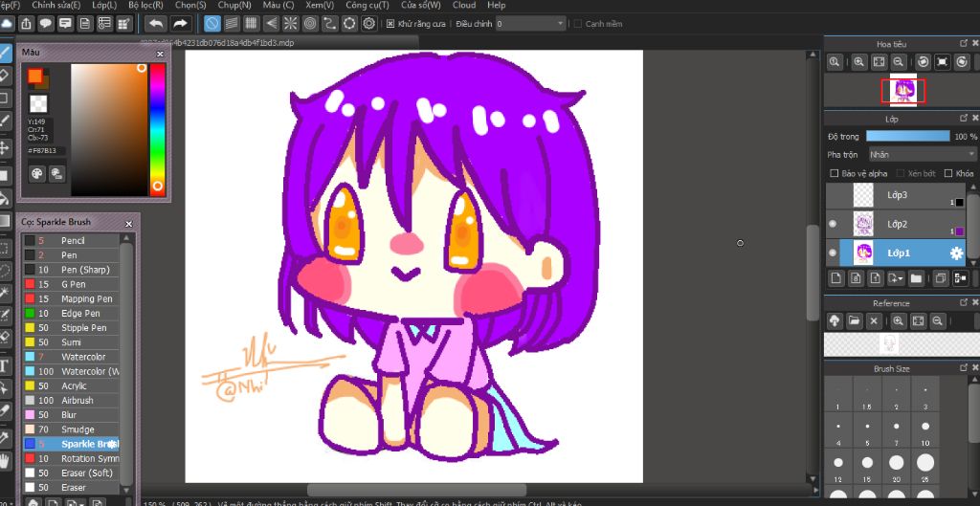The image size is (980, 506).
Task: Turn snap off using the crossed-circle icon
Action: [212, 24]
